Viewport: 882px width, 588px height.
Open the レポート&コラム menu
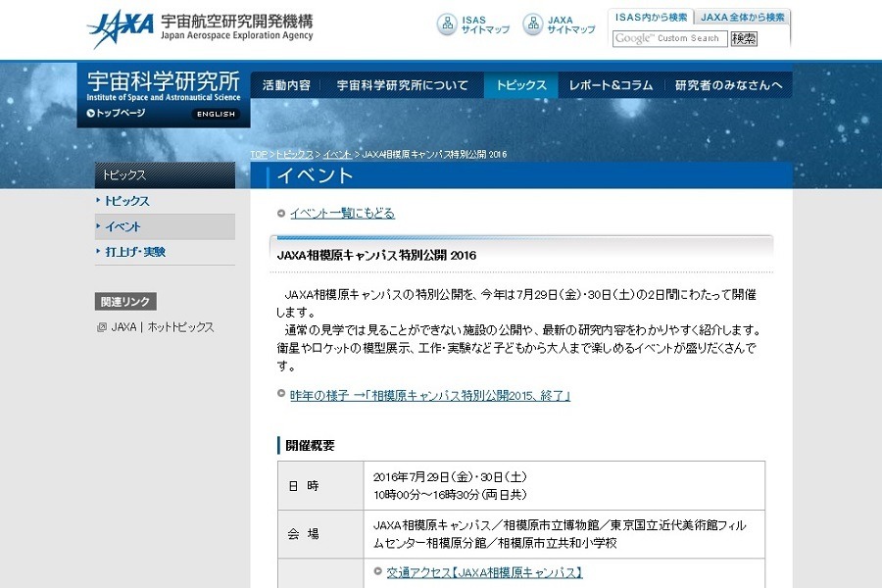pyautogui.click(x=611, y=85)
